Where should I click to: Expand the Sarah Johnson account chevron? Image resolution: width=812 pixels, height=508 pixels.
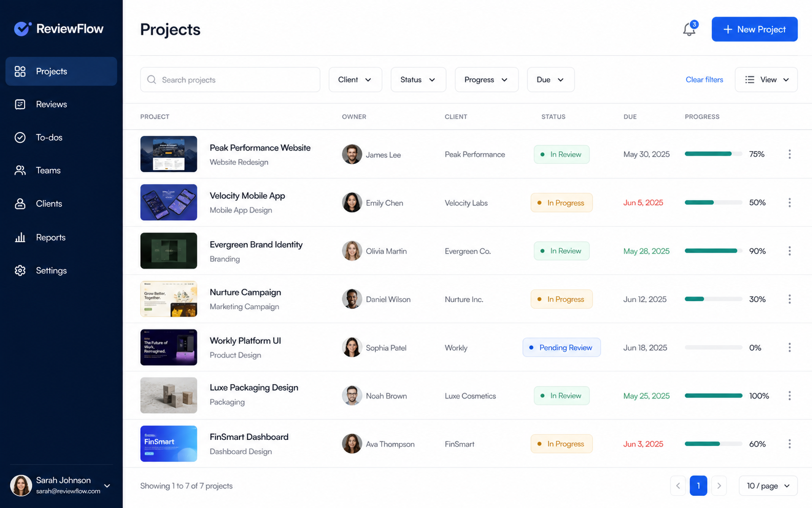107,485
